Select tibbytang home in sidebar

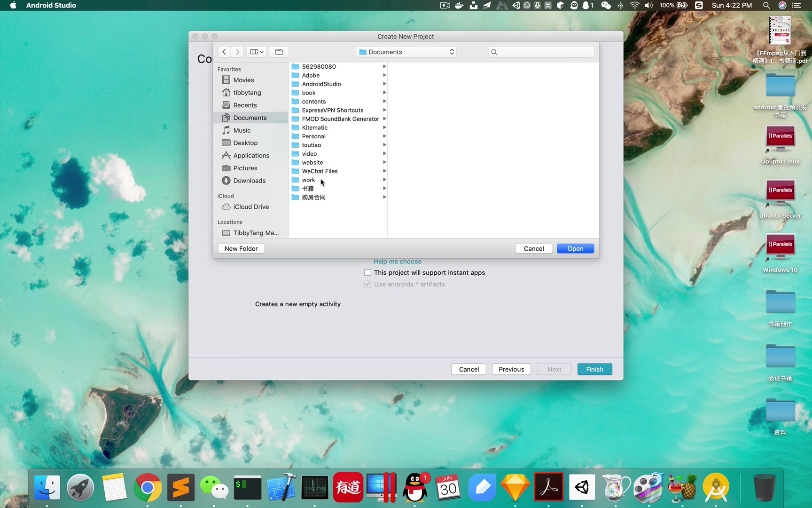[250, 93]
